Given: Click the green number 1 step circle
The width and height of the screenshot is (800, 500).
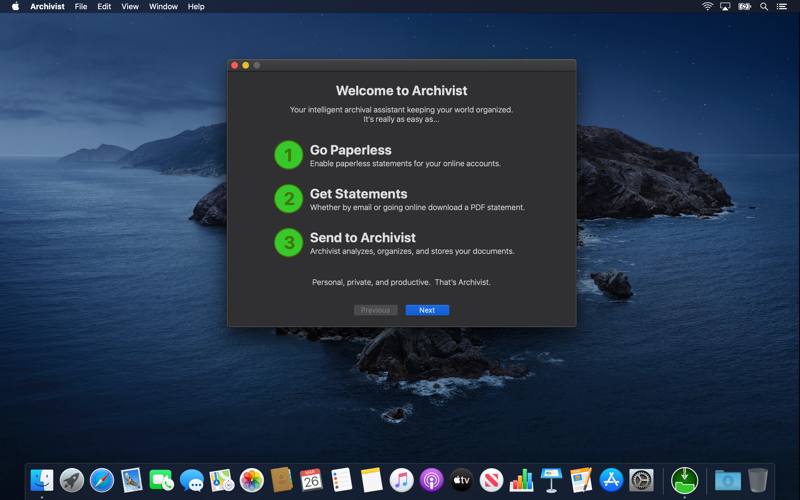Looking at the screenshot, I should (x=289, y=155).
